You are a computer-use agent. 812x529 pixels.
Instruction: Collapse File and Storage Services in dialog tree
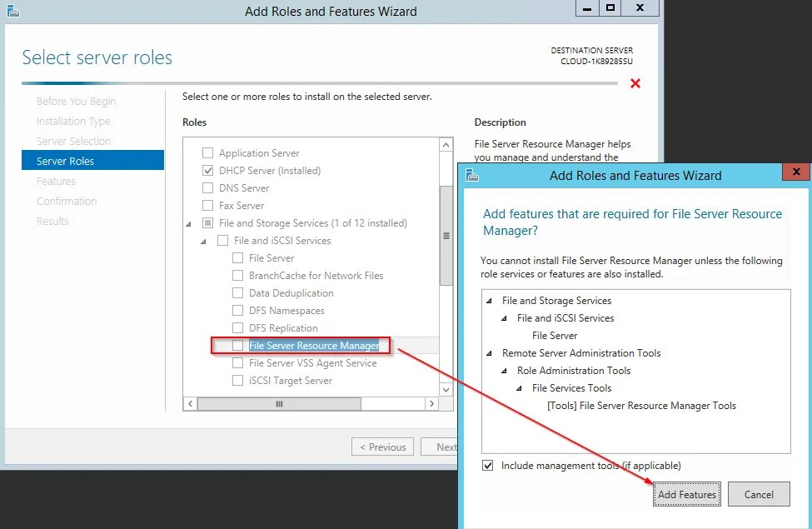point(489,301)
